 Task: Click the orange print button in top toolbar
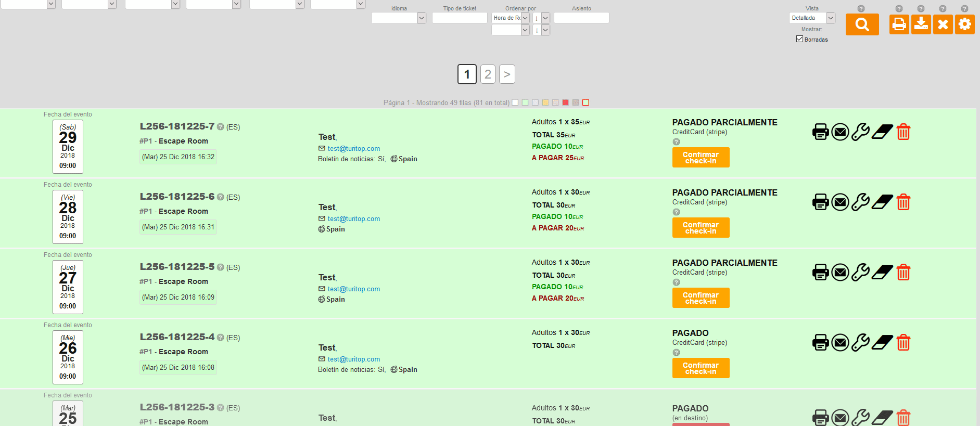(899, 24)
